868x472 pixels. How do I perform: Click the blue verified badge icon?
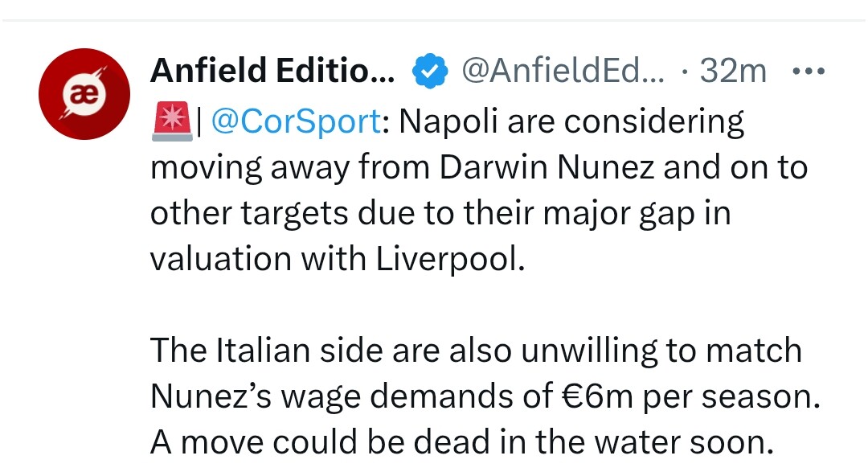430,72
